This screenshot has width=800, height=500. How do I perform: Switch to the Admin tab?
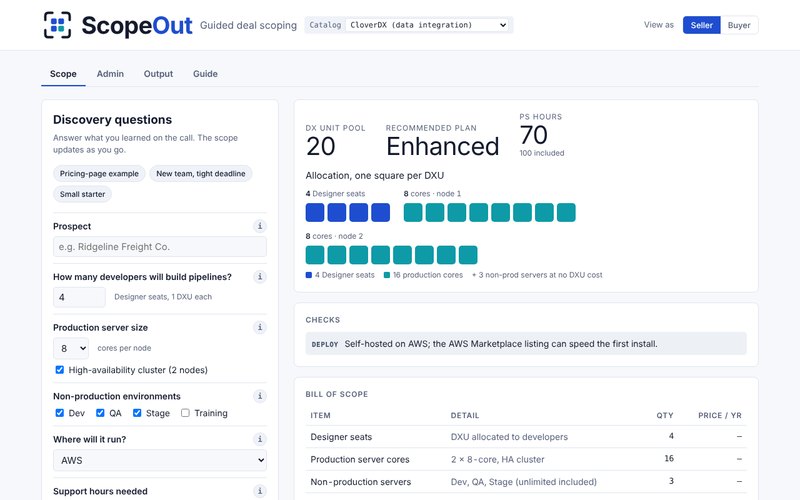click(110, 74)
